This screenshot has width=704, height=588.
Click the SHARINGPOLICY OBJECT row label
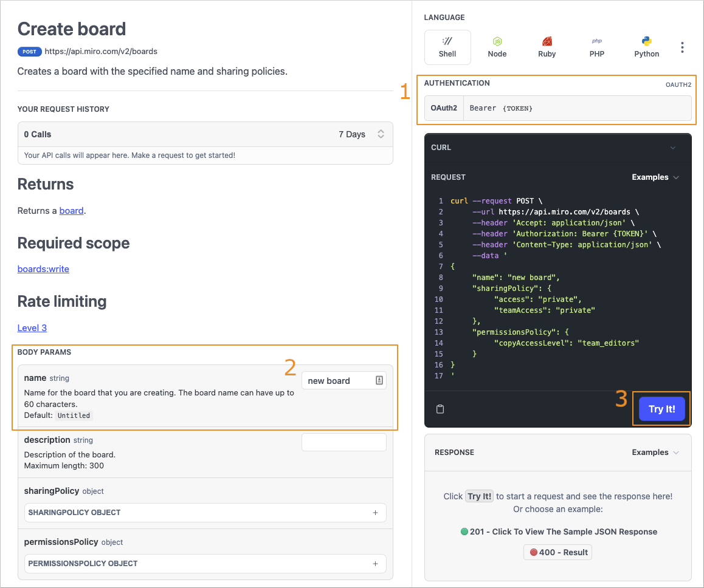pos(75,513)
